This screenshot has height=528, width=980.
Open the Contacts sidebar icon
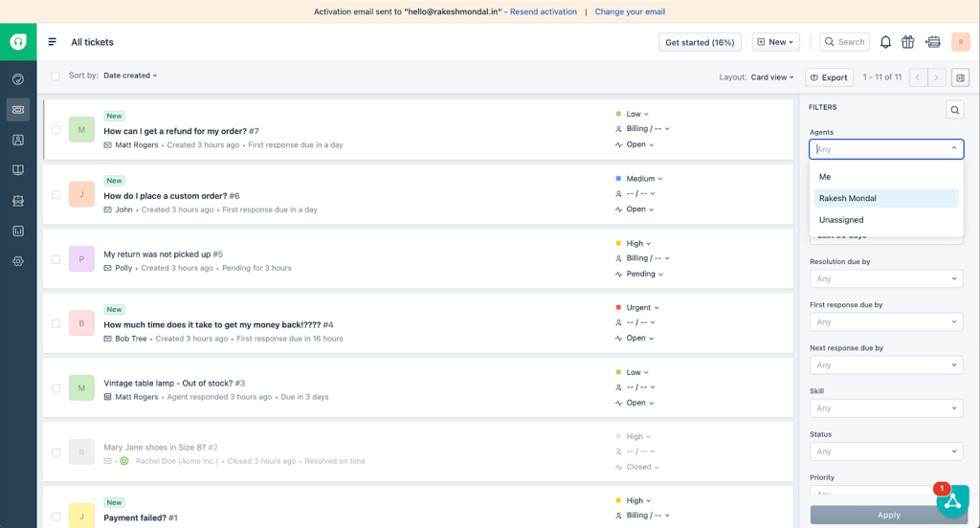(x=18, y=140)
